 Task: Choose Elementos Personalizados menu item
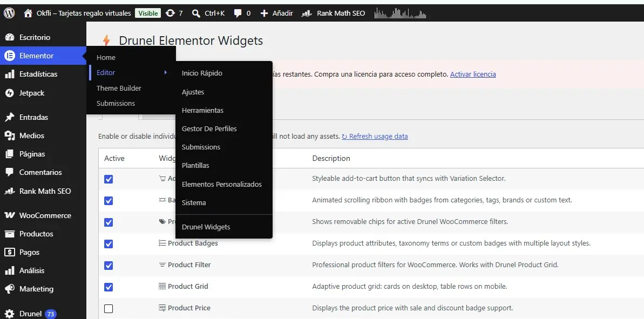point(222,185)
